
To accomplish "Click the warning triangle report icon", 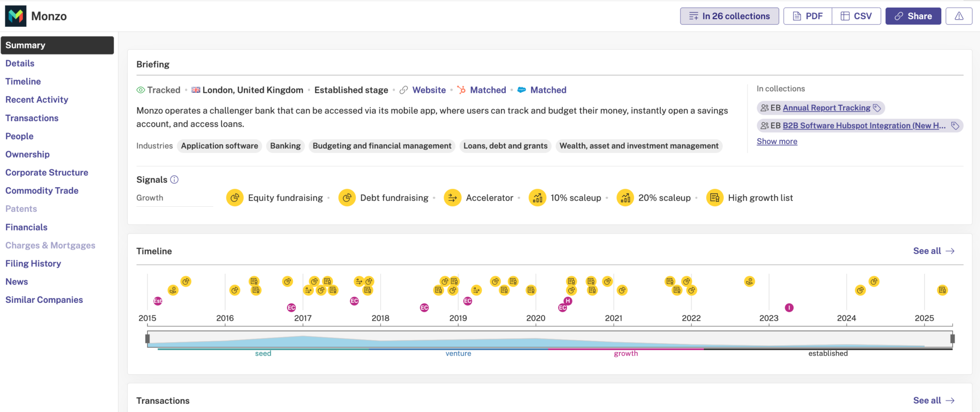I will coord(958,16).
